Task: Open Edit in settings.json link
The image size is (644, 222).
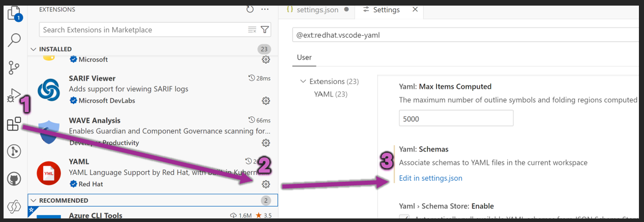Action: (431, 178)
